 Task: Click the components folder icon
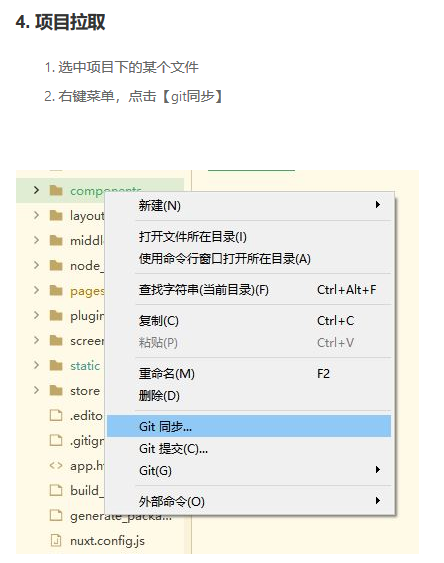[x=56, y=190]
